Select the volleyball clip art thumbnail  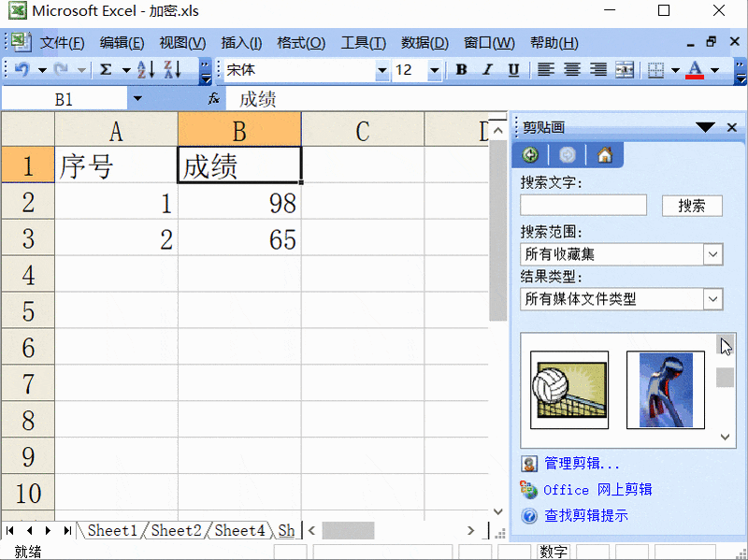[568, 389]
